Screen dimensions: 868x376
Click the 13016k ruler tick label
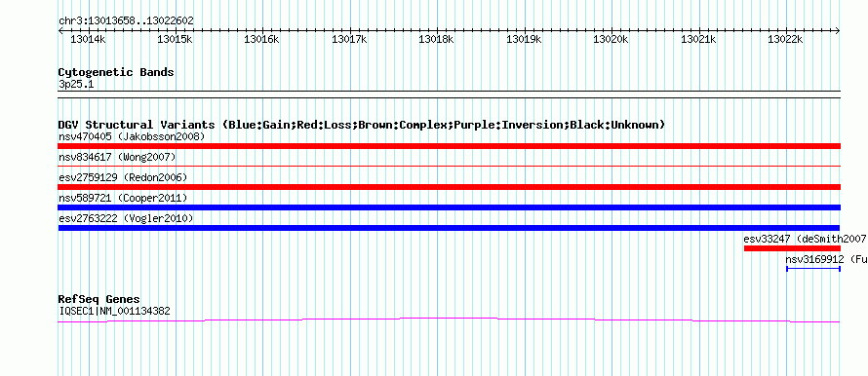[x=261, y=39]
